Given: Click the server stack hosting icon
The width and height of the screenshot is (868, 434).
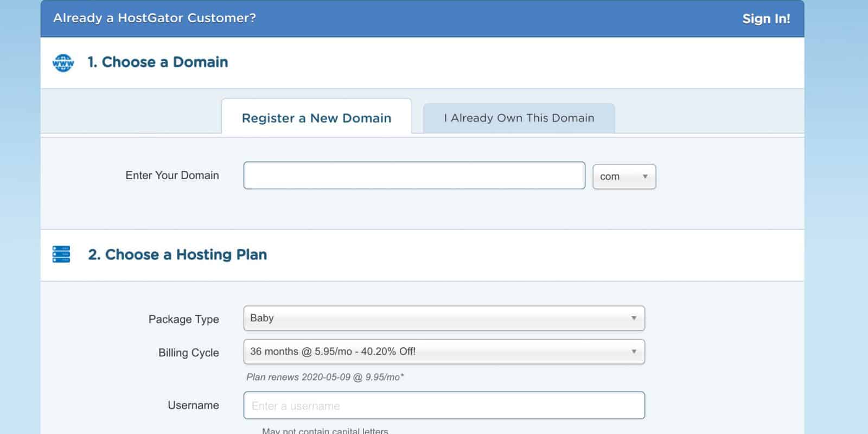Looking at the screenshot, I should click(x=61, y=254).
